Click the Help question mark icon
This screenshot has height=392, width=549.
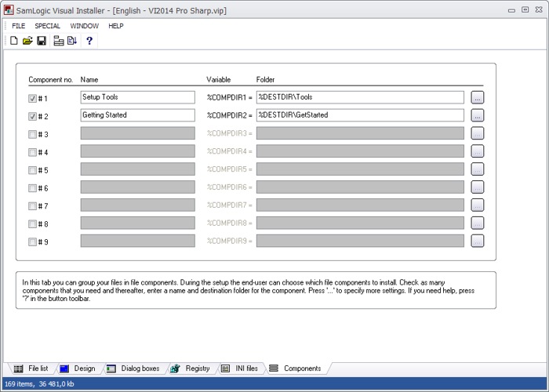coord(89,41)
